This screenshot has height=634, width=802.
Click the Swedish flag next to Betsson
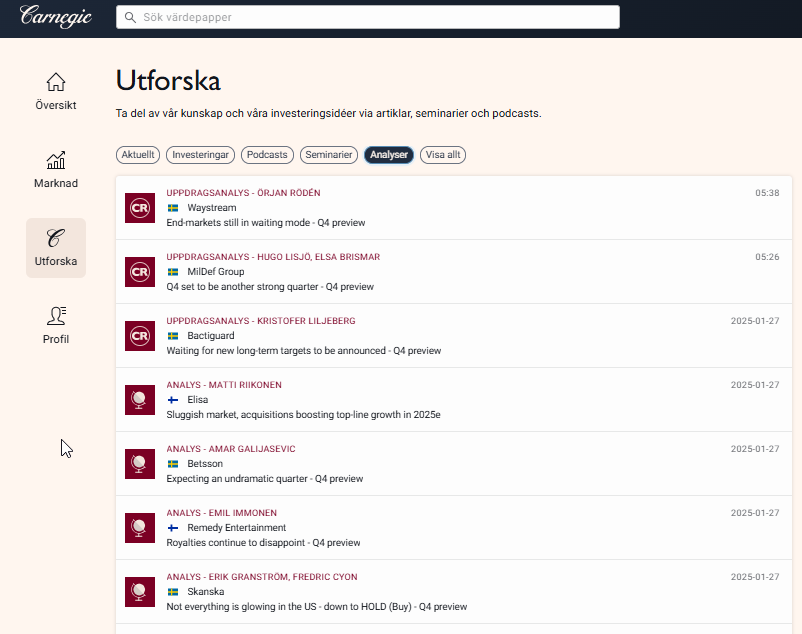pyautogui.click(x=173, y=464)
